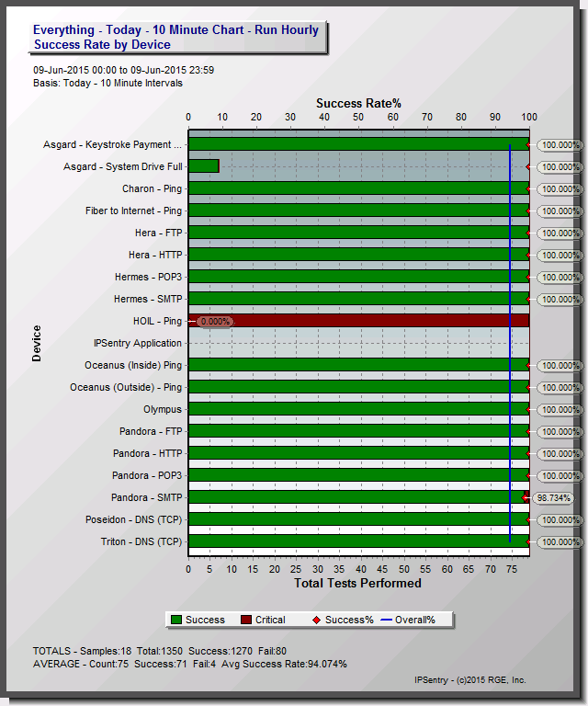Click the red diamond marker on Hera - FTP
Viewport: 588px width, 706px height.
point(528,233)
